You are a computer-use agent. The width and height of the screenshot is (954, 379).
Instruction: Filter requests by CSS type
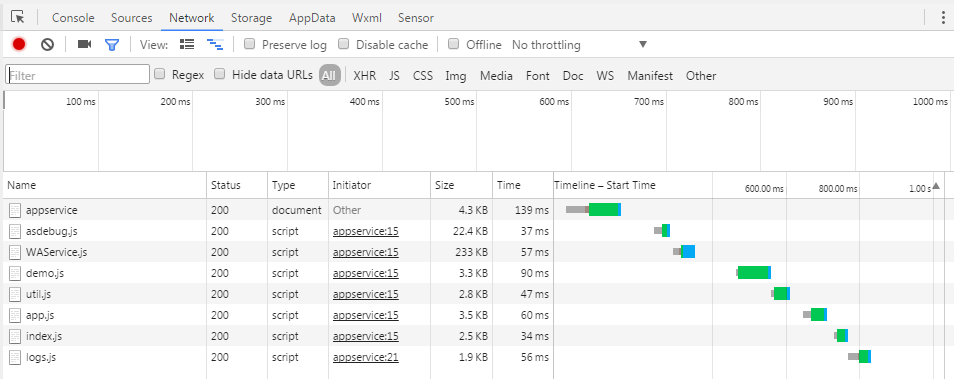click(x=423, y=76)
